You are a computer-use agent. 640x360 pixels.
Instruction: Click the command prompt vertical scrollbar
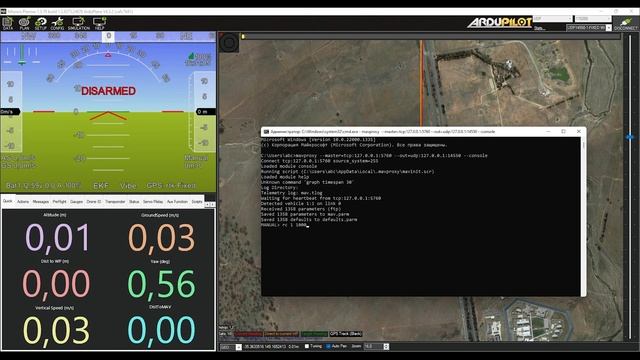583,216
